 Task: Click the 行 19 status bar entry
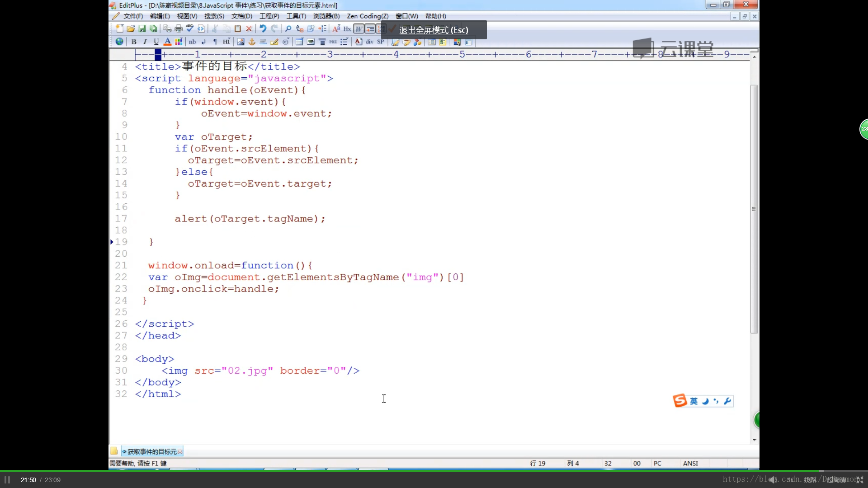point(538,464)
